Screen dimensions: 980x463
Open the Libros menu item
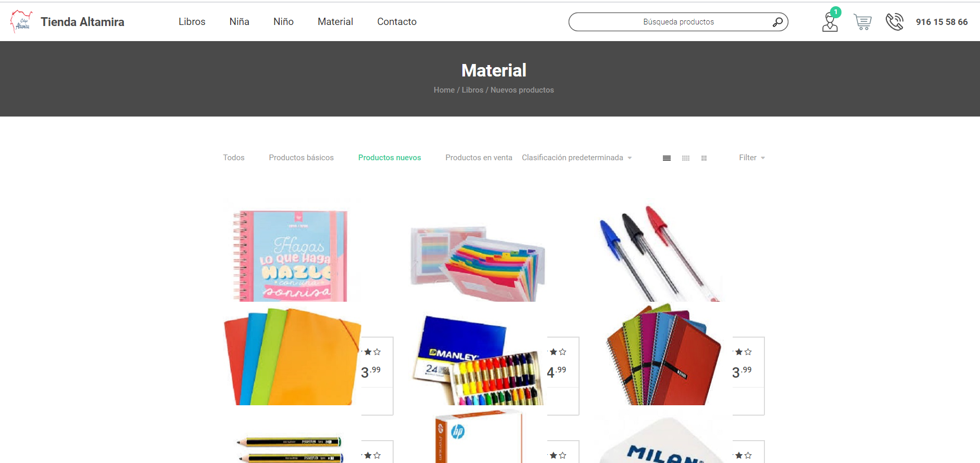(192, 21)
